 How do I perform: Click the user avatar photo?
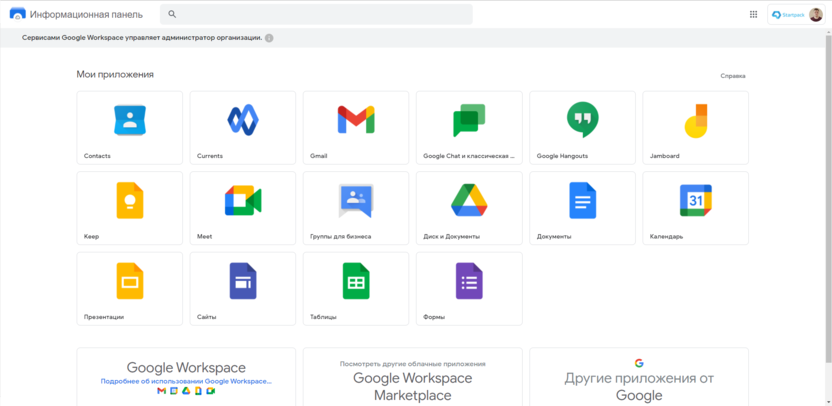pyautogui.click(x=816, y=15)
